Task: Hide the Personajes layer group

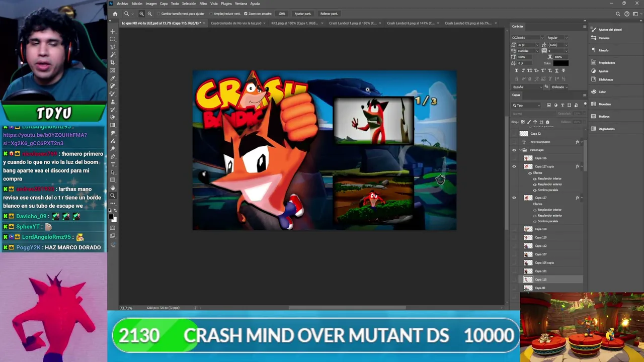Action: (x=514, y=150)
